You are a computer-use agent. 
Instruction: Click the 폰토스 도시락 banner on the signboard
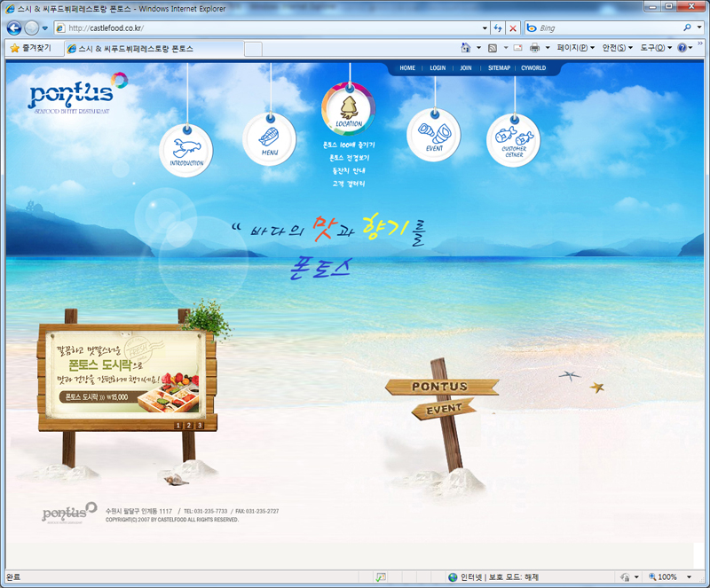click(125, 374)
